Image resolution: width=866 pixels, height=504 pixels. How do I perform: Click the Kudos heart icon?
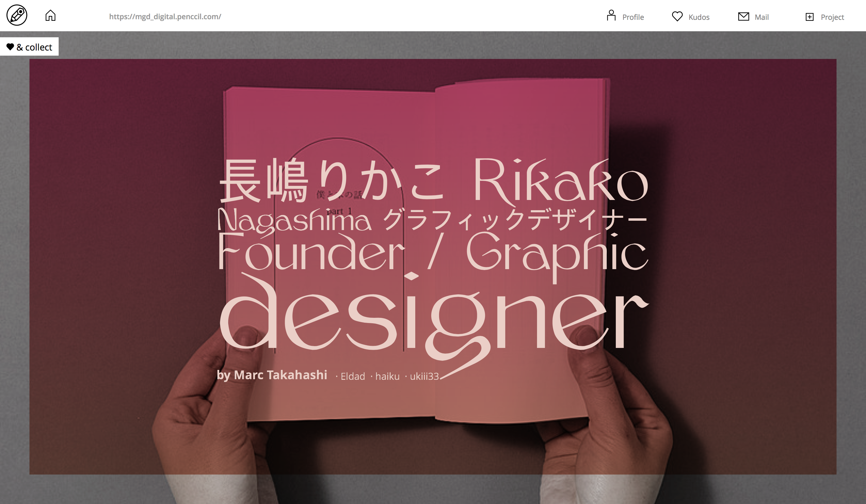click(677, 16)
